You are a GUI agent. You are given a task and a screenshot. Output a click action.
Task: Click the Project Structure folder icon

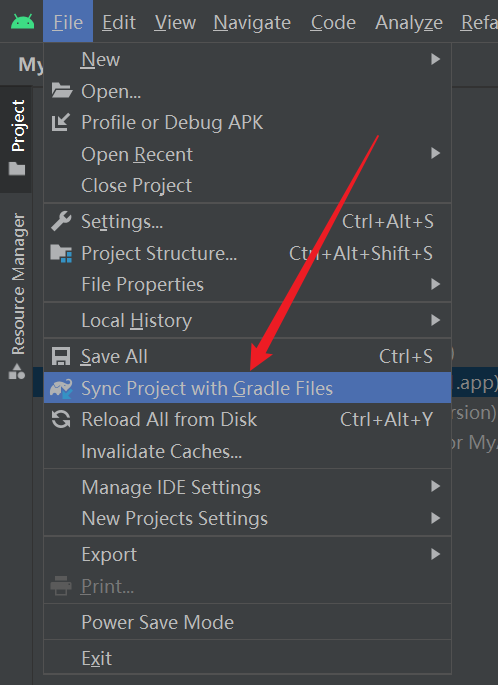pos(61,253)
